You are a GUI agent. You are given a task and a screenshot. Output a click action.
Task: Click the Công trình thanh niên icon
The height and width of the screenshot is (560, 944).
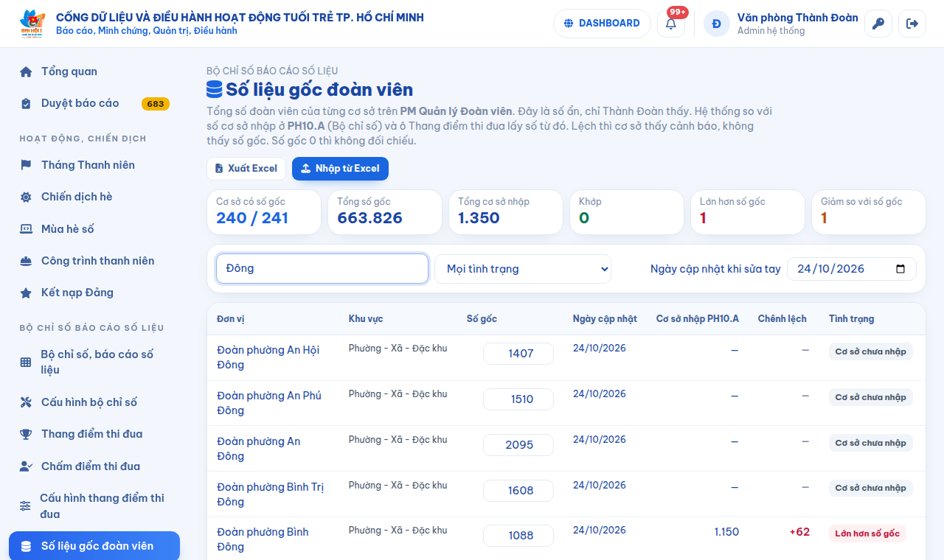(26, 261)
